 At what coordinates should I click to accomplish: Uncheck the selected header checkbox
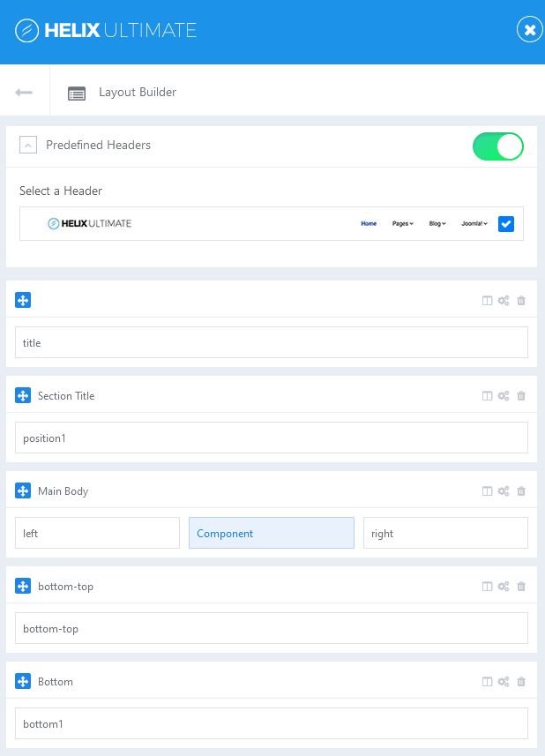pos(506,224)
